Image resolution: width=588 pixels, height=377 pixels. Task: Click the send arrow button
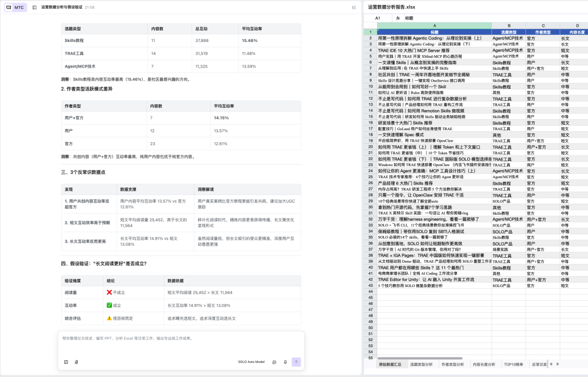pos(296,362)
